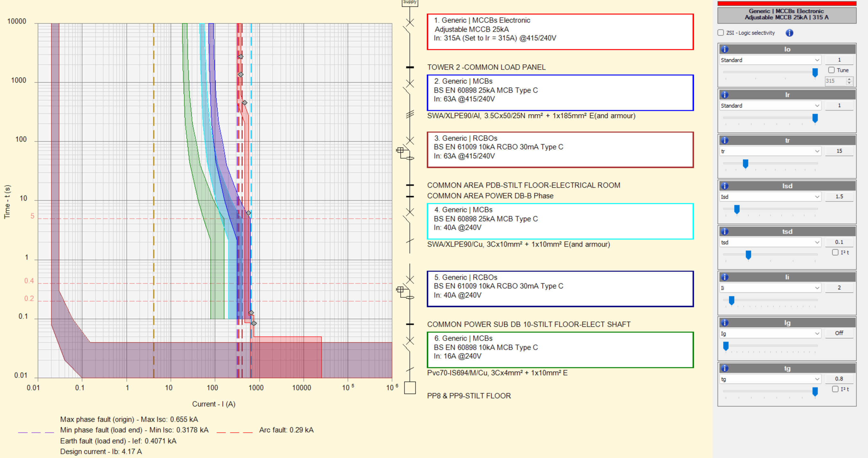Screen dimensions: 868x458
Task: Enable I²t checkbox in tsd section
Action: pos(835,252)
